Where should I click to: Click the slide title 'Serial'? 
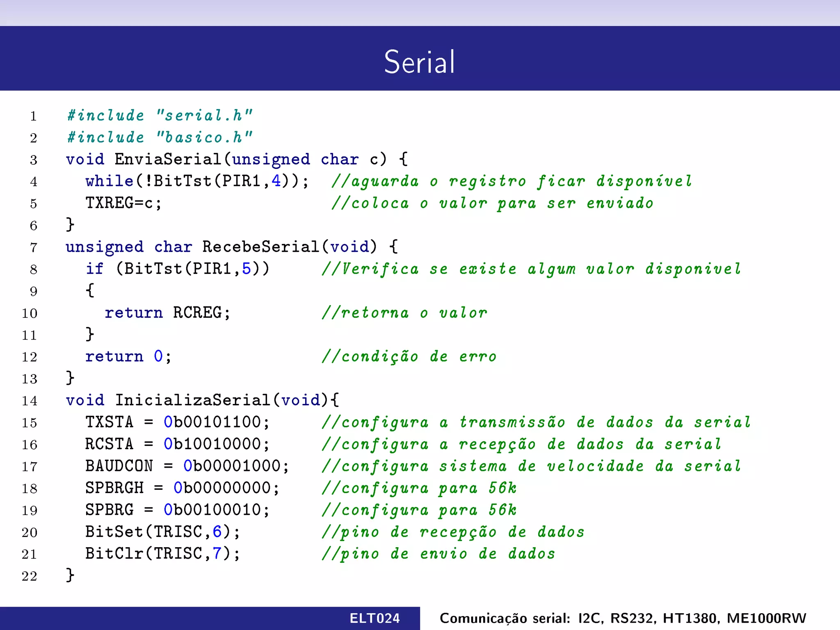420,62
